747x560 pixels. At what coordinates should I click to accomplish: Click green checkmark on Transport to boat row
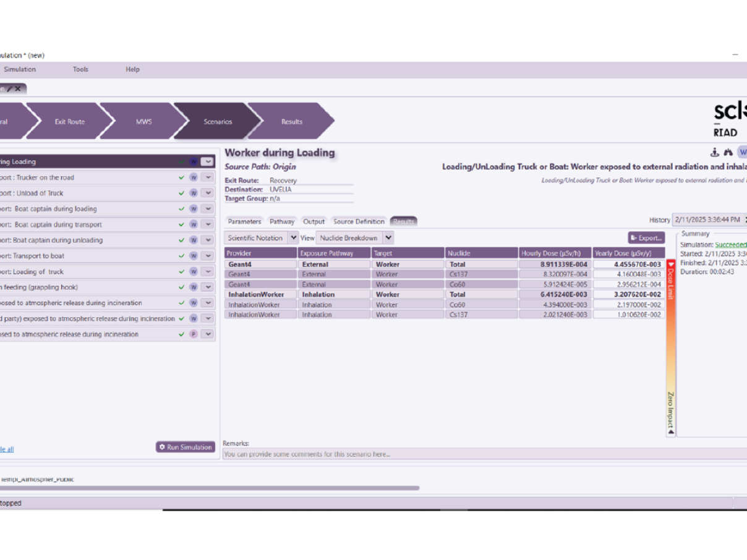181,256
